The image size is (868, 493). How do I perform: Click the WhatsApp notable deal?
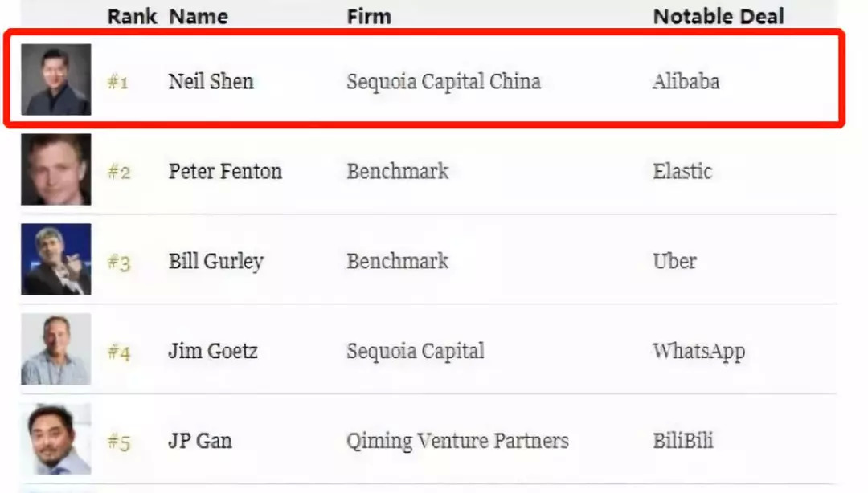pos(698,352)
